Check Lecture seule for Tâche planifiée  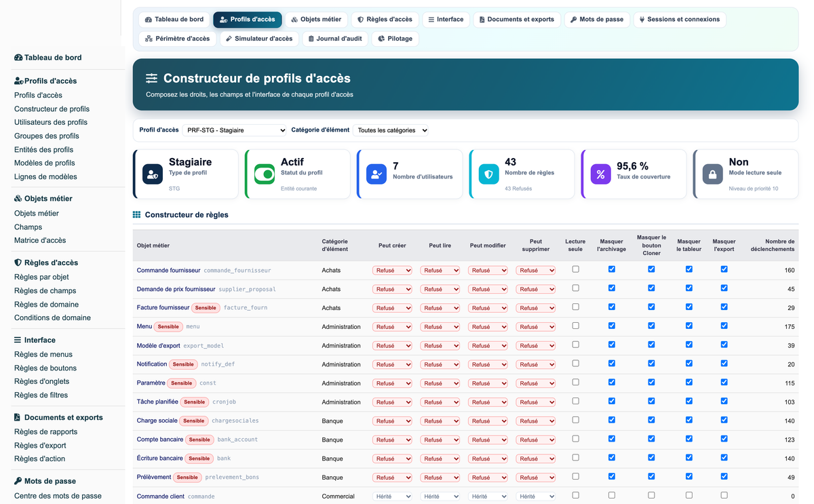(576, 401)
